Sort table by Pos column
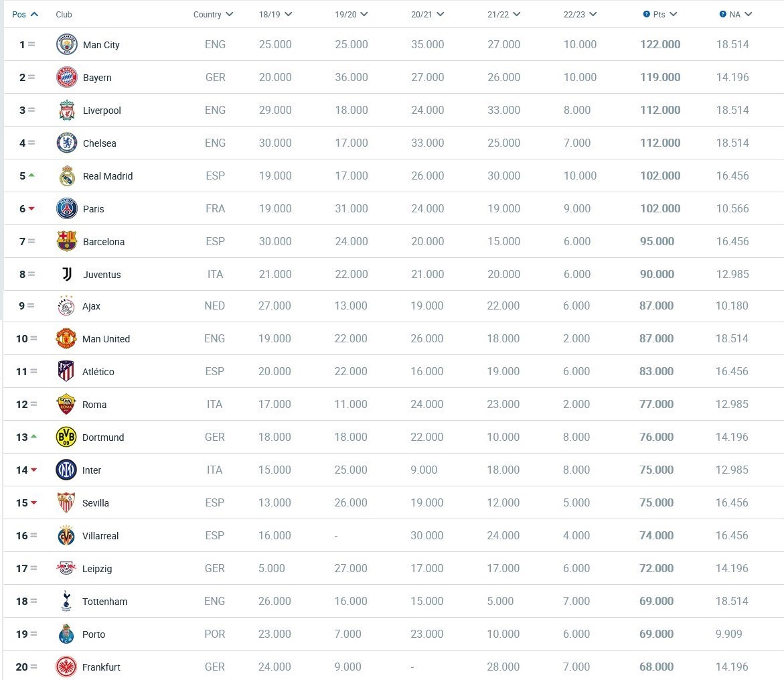784x680 pixels. (x=25, y=15)
